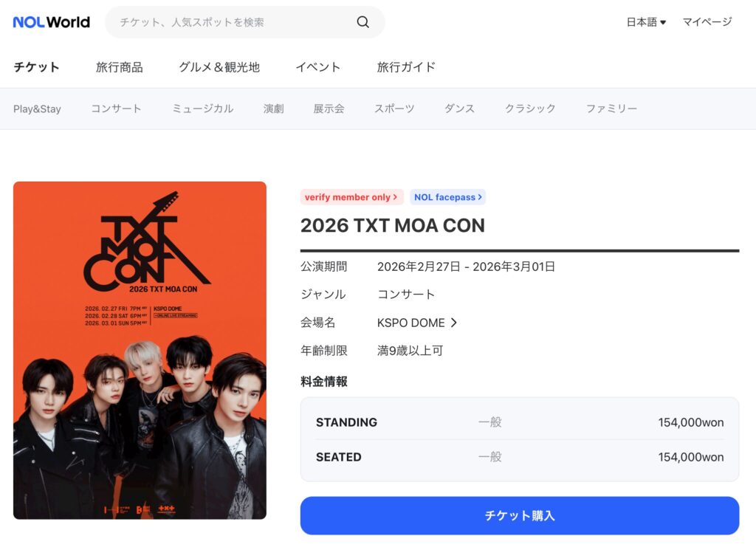Open the 旅行ガイド tab

[406, 67]
